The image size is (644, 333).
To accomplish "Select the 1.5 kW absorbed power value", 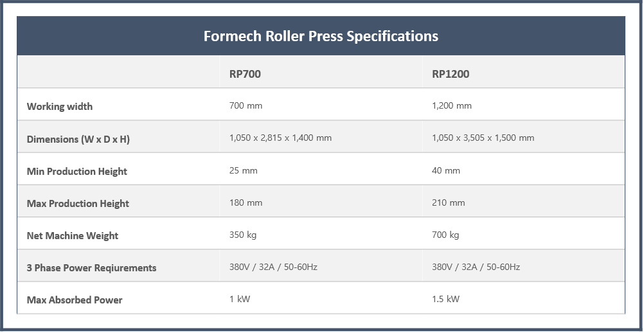I will tap(445, 299).
